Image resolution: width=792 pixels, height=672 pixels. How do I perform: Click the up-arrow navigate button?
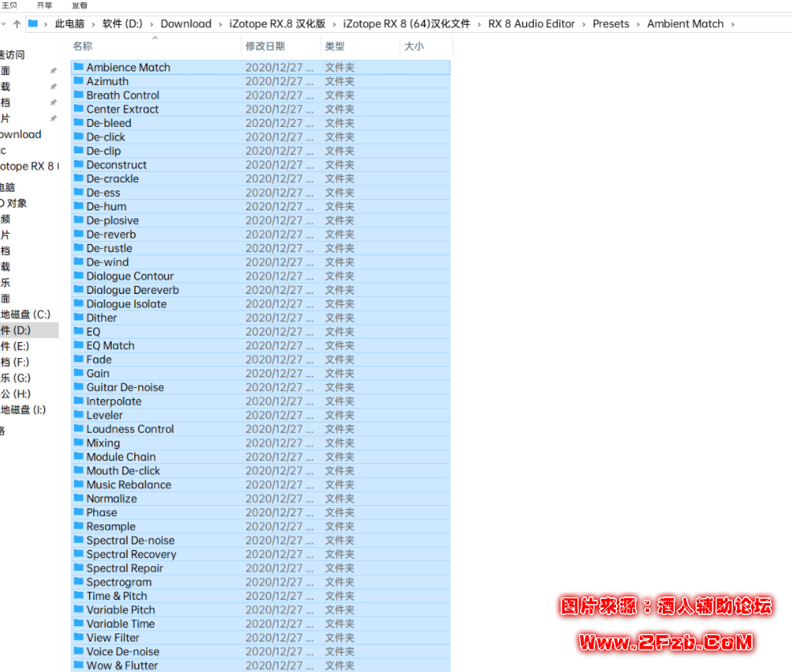(17, 24)
